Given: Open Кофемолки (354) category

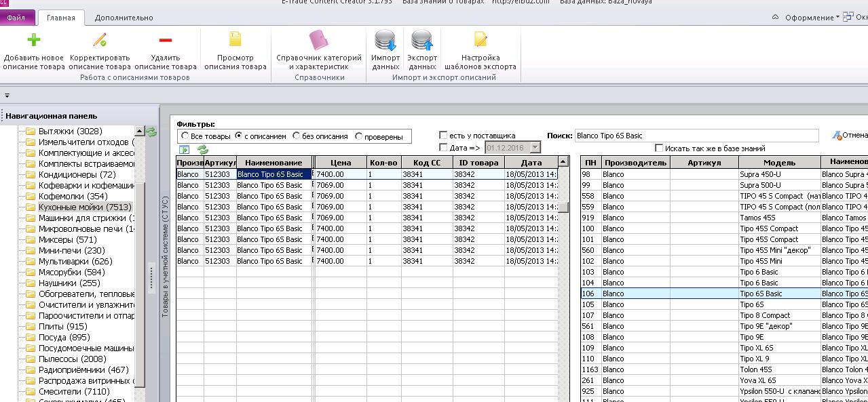Looking at the screenshot, I should tap(73, 196).
